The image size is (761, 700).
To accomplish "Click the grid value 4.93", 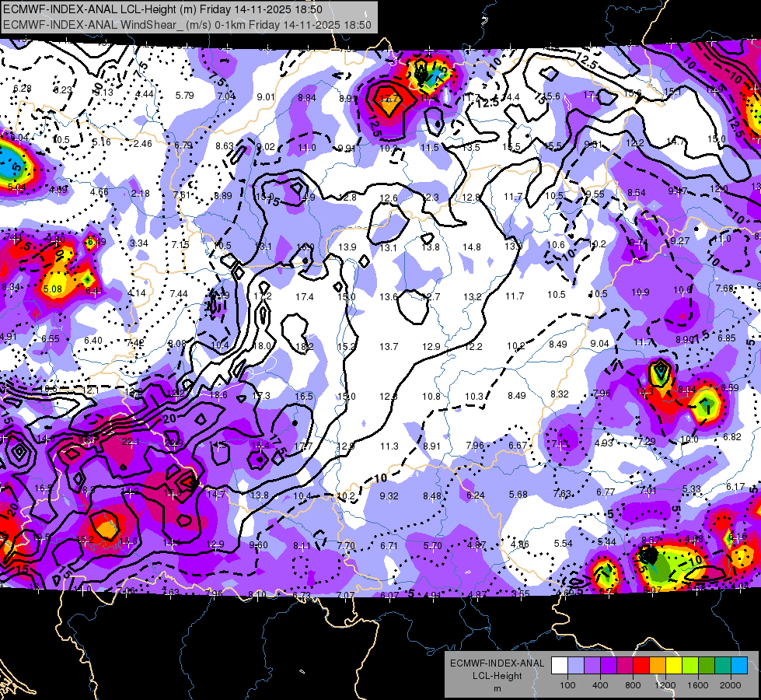I will [603, 443].
